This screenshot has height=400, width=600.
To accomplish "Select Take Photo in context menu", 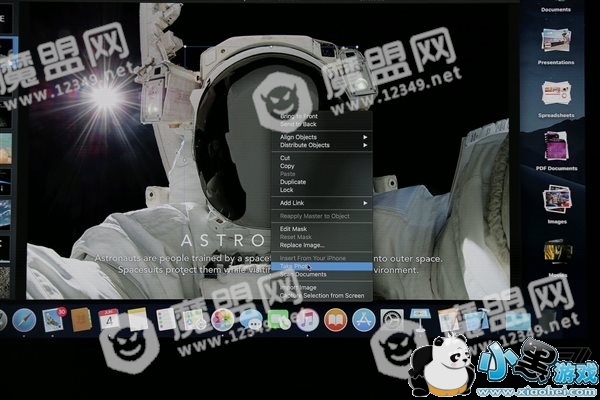I will click(x=322, y=266).
